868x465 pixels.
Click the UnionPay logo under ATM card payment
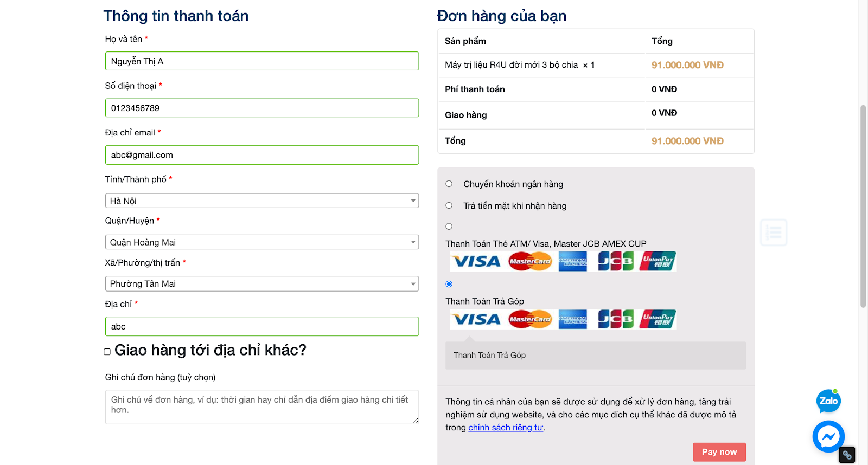[658, 262]
